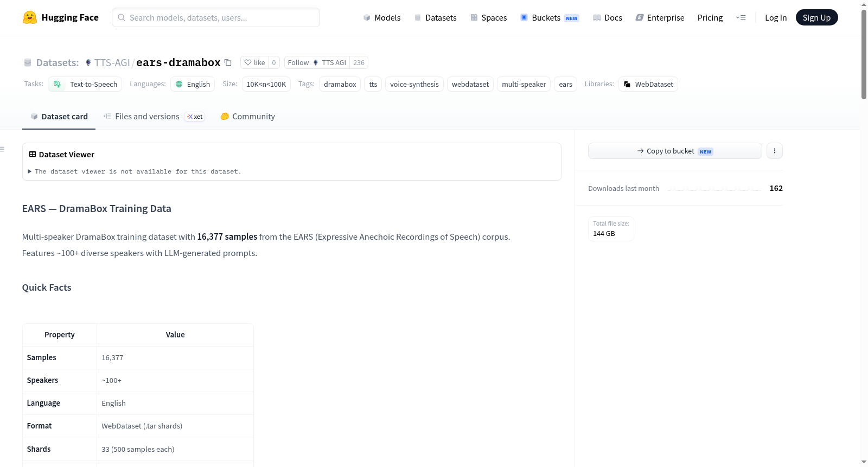Screen dimensions: 868x467
Task: Go to the Pricing page
Action: tap(710, 18)
